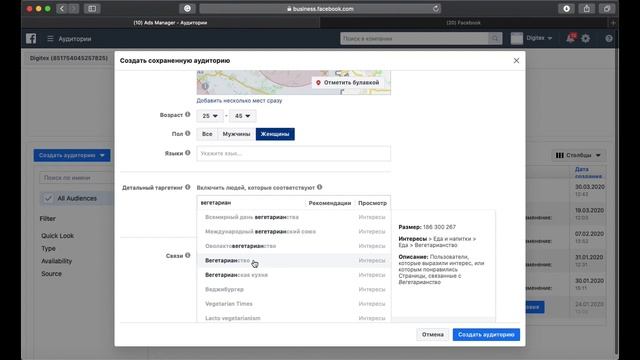Open Просмотр in targeting box
Screen dimensions: 640x360
[x=372, y=203]
